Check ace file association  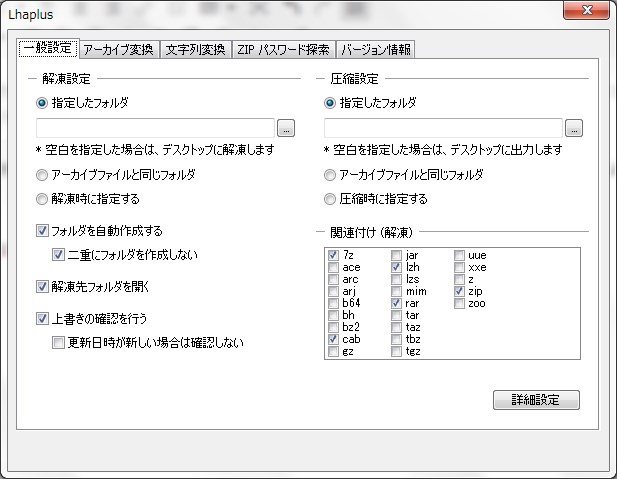333,268
